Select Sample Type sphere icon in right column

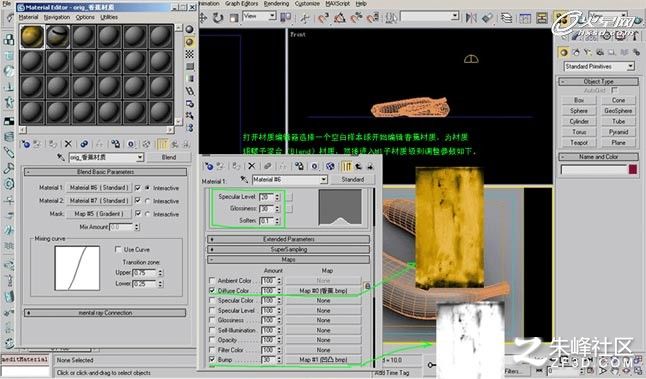coord(190,29)
